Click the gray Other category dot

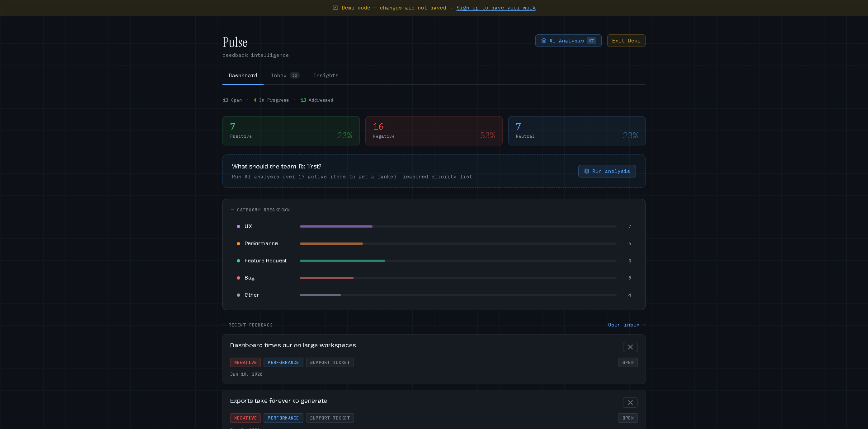pyautogui.click(x=238, y=295)
